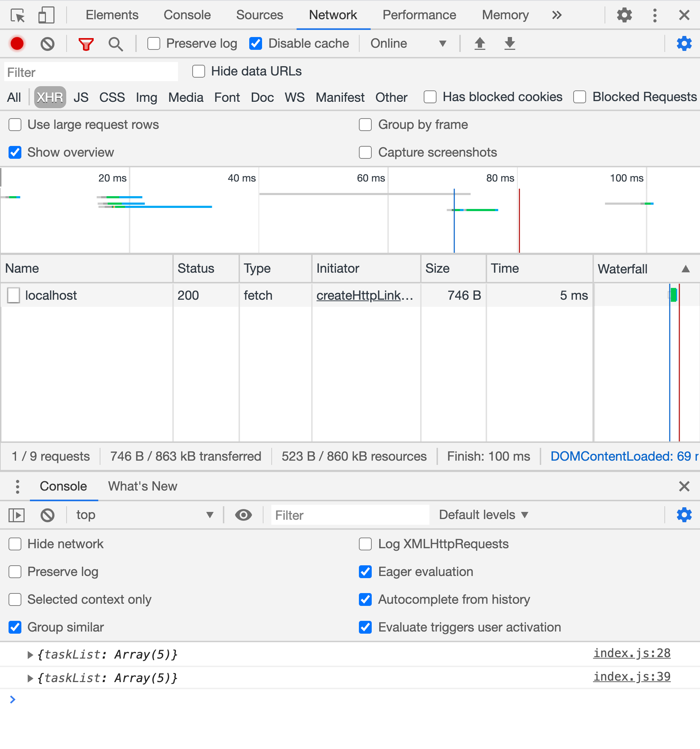Sort by the Status column header
700x749 pixels.
[206, 269]
